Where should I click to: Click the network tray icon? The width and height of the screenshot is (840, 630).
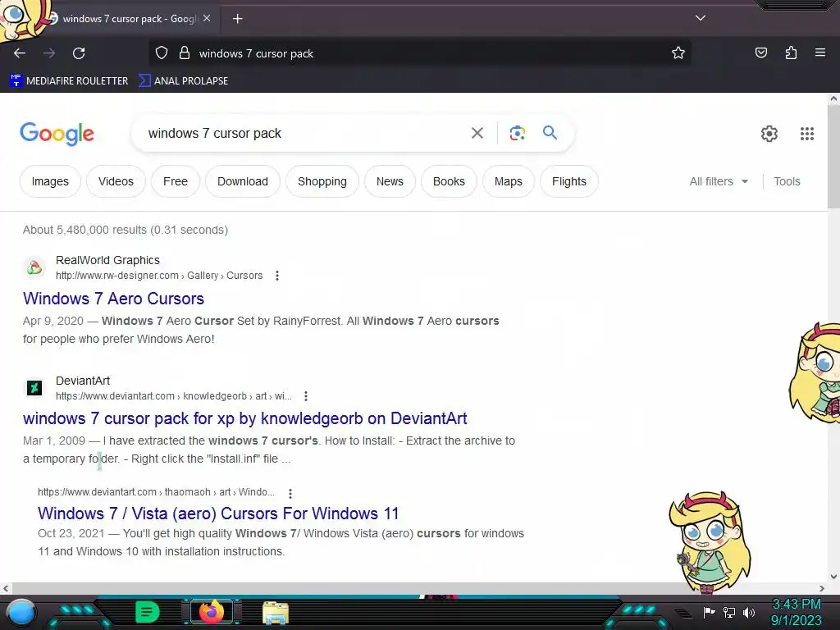729,612
